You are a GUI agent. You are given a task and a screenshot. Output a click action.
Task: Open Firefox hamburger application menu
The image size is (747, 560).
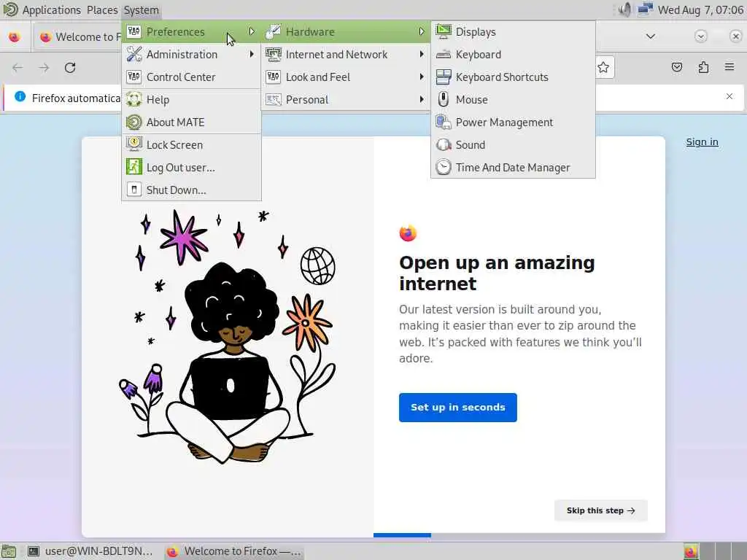point(729,67)
